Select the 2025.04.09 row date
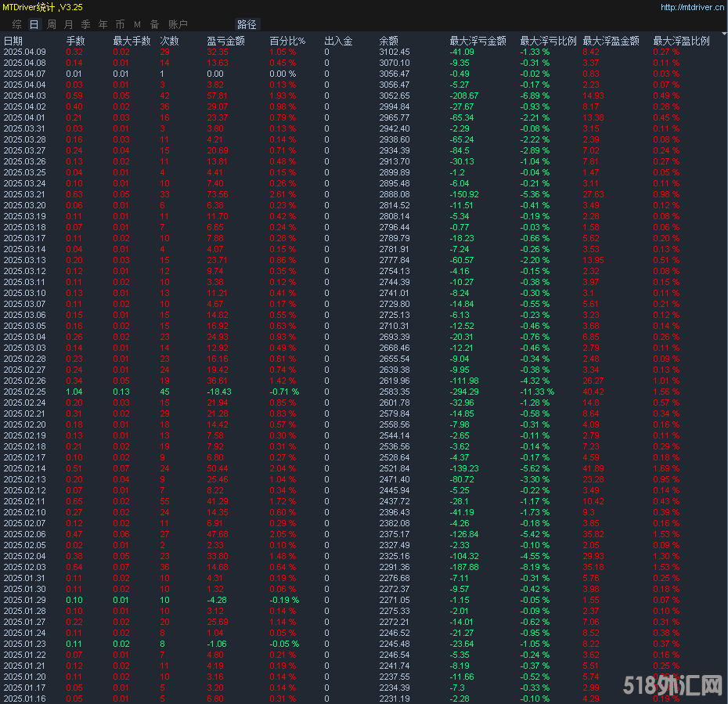Image resolution: width=728 pixels, height=704 pixels. point(24,52)
